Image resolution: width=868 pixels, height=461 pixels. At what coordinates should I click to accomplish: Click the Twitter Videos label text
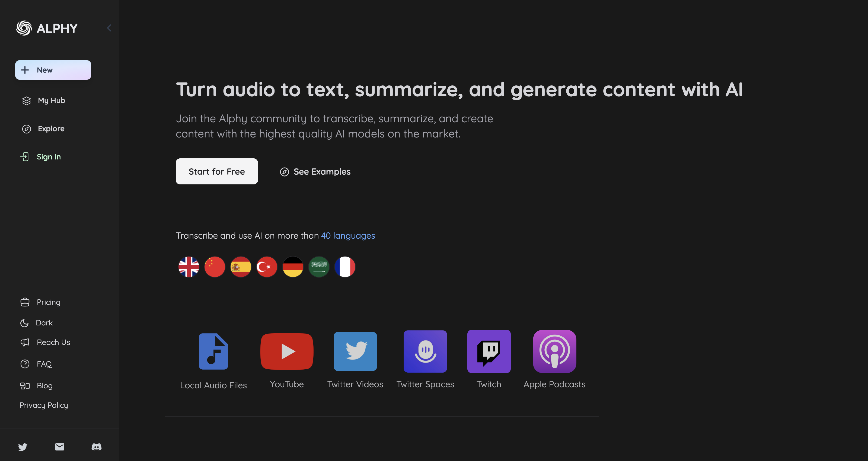pos(355,385)
